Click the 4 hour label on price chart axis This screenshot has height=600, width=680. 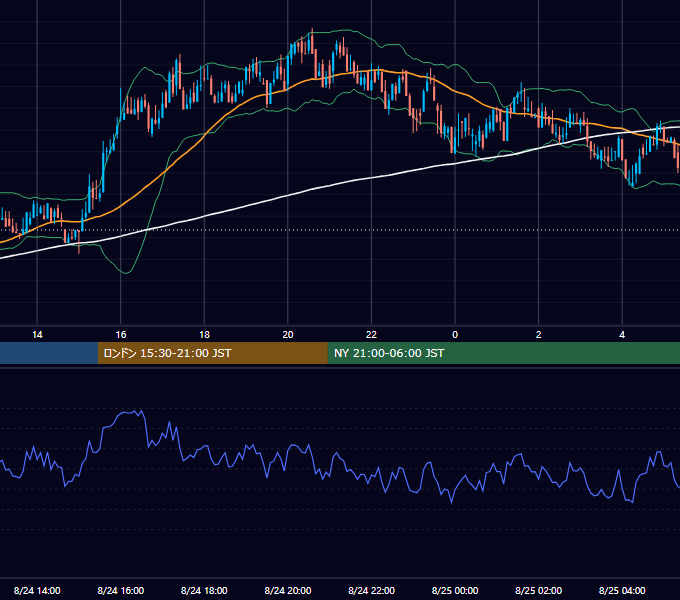[622, 335]
